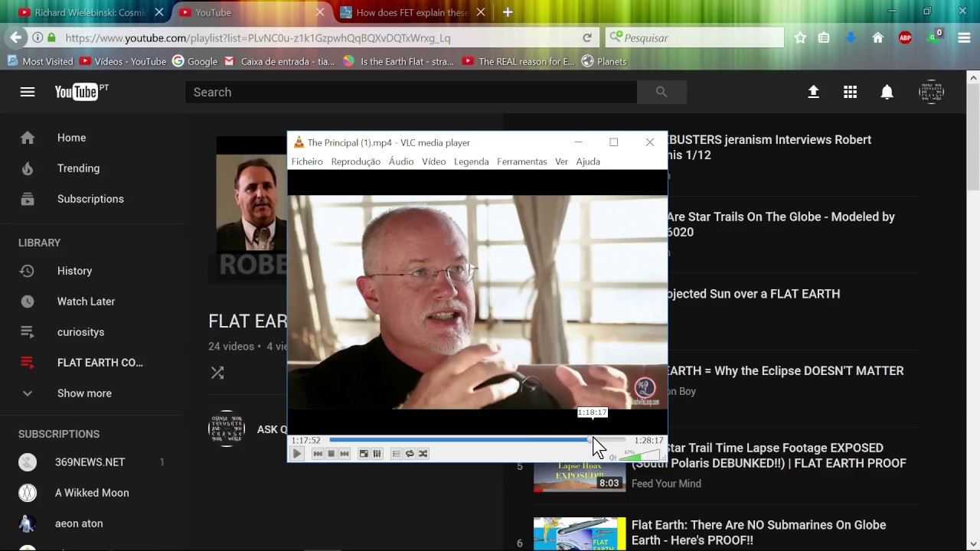Click the VLC elapsed time 1:17:52
This screenshot has width=980, height=551.
click(305, 440)
